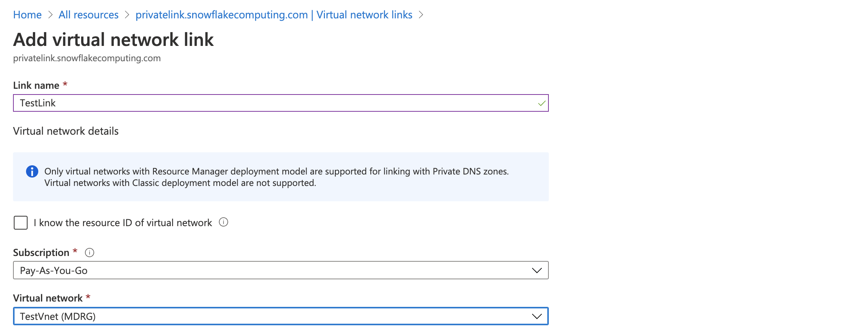This screenshot has height=326, width=868.
Task: Click green validation checkmark in Link name
Action: click(x=542, y=103)
